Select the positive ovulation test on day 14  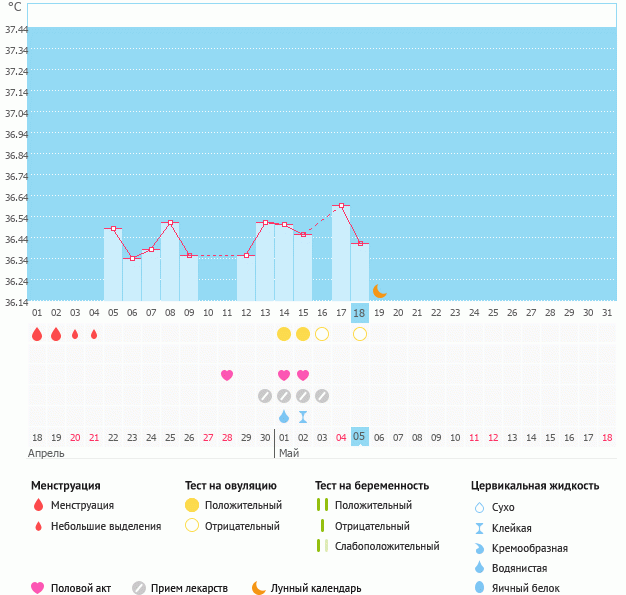[x=284, y=334]
